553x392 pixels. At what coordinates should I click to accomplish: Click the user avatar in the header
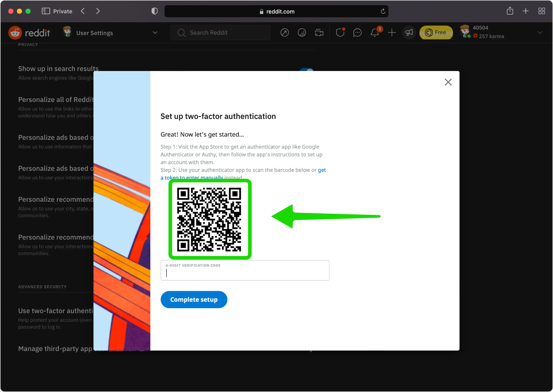tap(465, 31)
